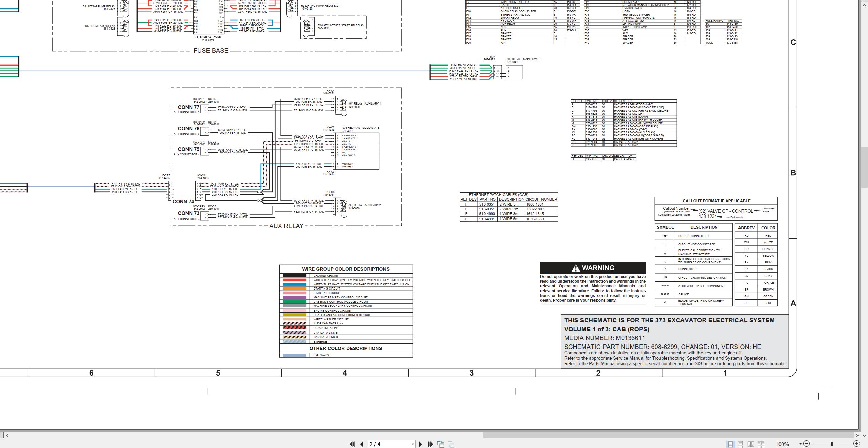Click the FUSE BASE label
Screen dimensions: 868x448
click(211, 51)
